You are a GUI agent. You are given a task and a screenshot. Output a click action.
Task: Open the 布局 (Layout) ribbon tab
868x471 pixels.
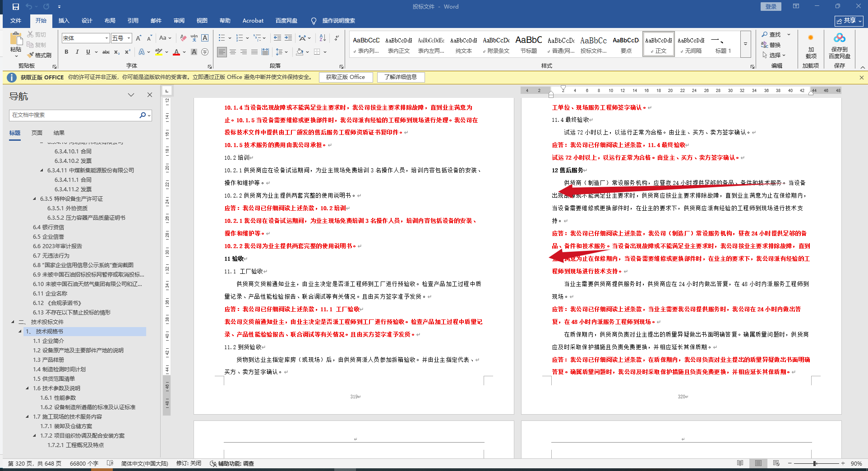110,21
